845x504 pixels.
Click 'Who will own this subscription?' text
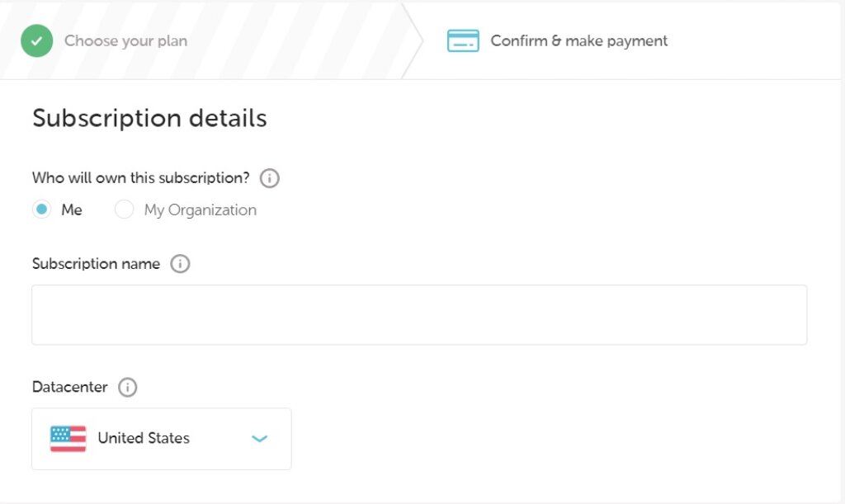click(140, 178)
